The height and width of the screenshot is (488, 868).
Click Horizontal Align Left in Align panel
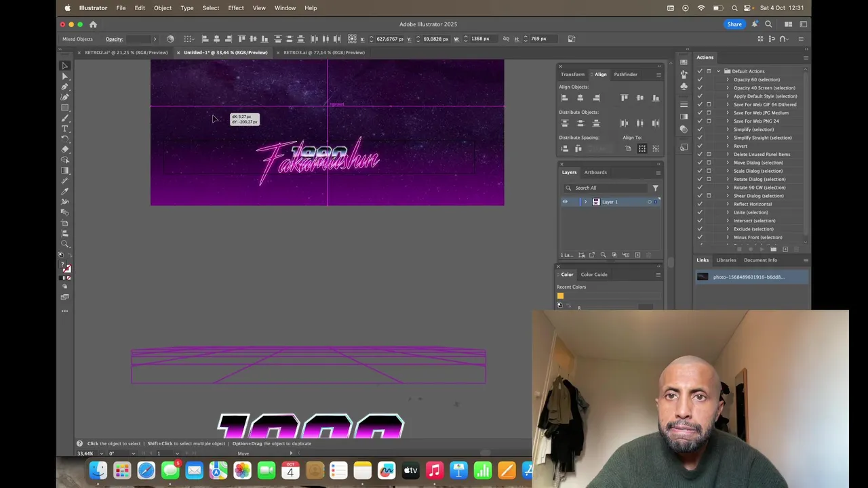click(x=564, y=98)
